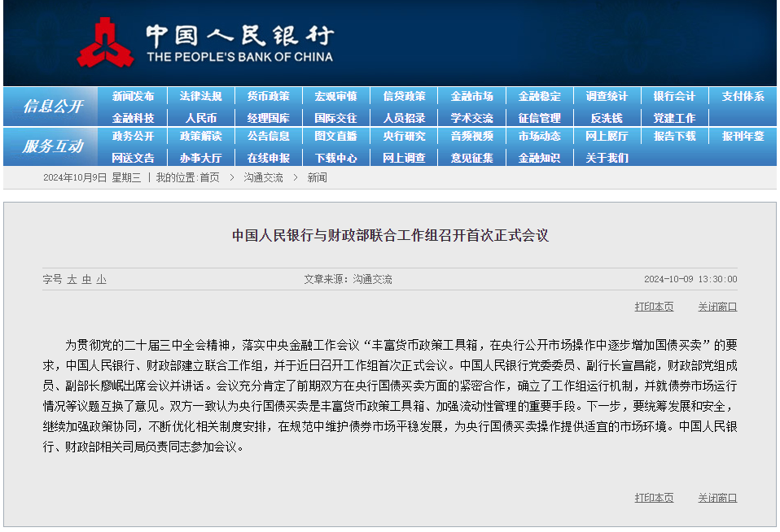The width and height of the screenshot is (780, 532).
Task: Open 央行研究 menu item
Action: pyautogui.click(x=404, y=136)
